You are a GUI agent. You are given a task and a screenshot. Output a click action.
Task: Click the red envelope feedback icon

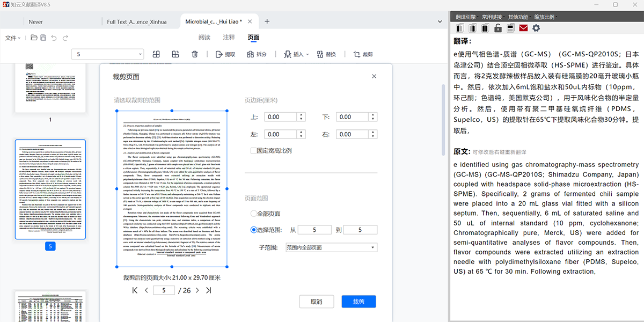[523, 27]
